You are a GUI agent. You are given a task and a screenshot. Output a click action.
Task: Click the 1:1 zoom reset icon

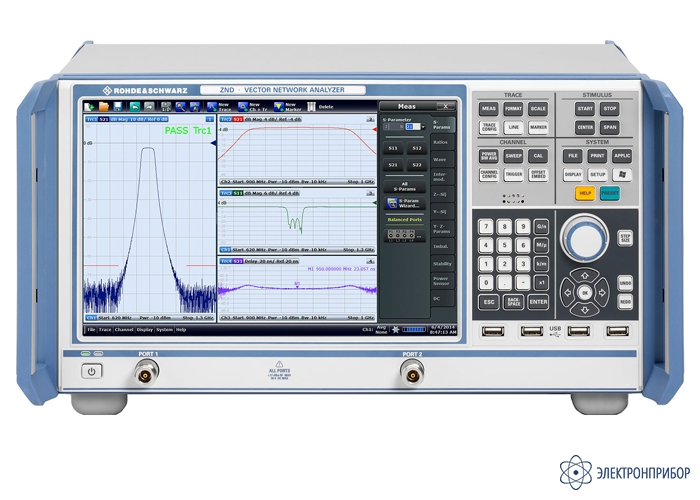[x=166, y=106]
